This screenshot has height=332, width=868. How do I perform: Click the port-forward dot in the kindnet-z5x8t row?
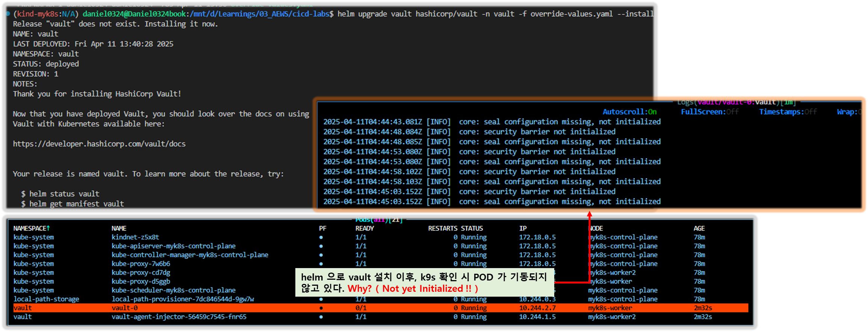click(x=321, y=237)
